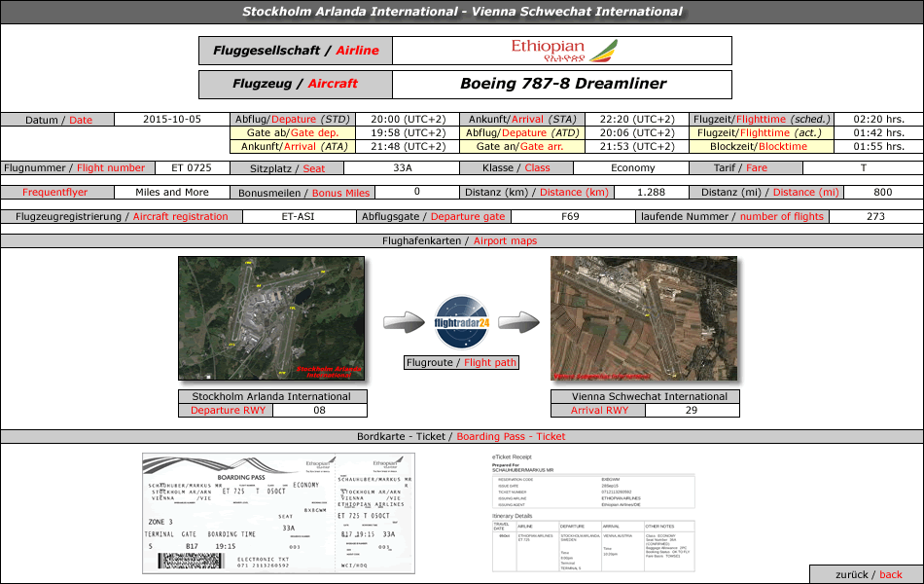Screen dimensions: 924x584
Task: Click the Flughafenkarten / Airport maps header
Action: coord(460,240)
